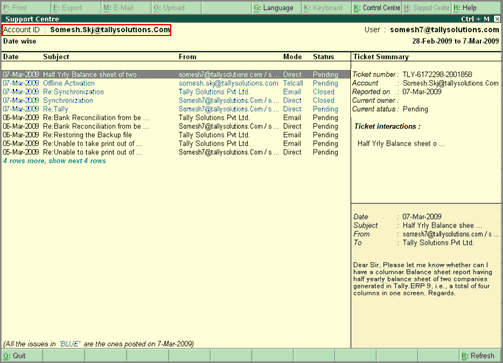Click the date range 28-Feb-2009 to 7-Mar-2009
Viewport: 503px width, 363px height.
pyautogui.click(x=456, y=41)
